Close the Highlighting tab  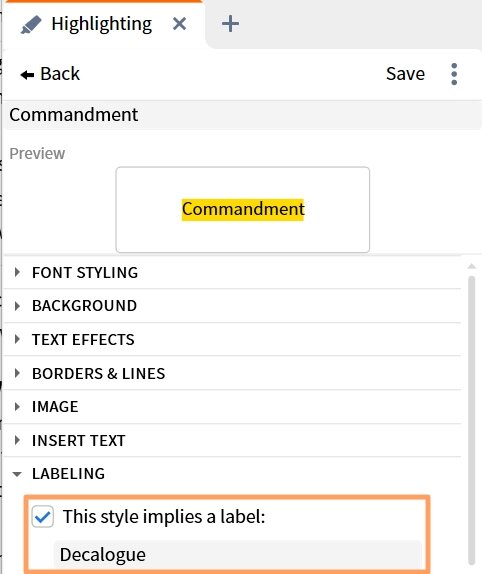[x=179, y=24]
